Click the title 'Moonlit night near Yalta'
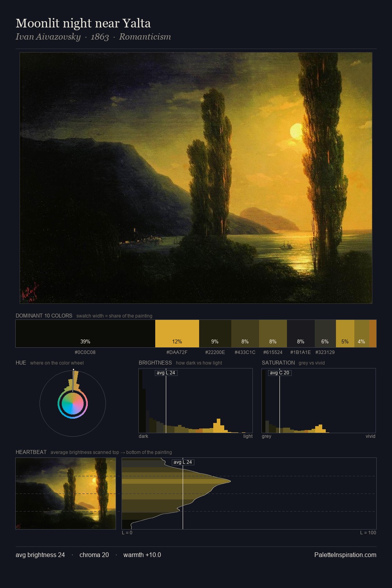Screen dimensions: 392x588 [83, 23]
